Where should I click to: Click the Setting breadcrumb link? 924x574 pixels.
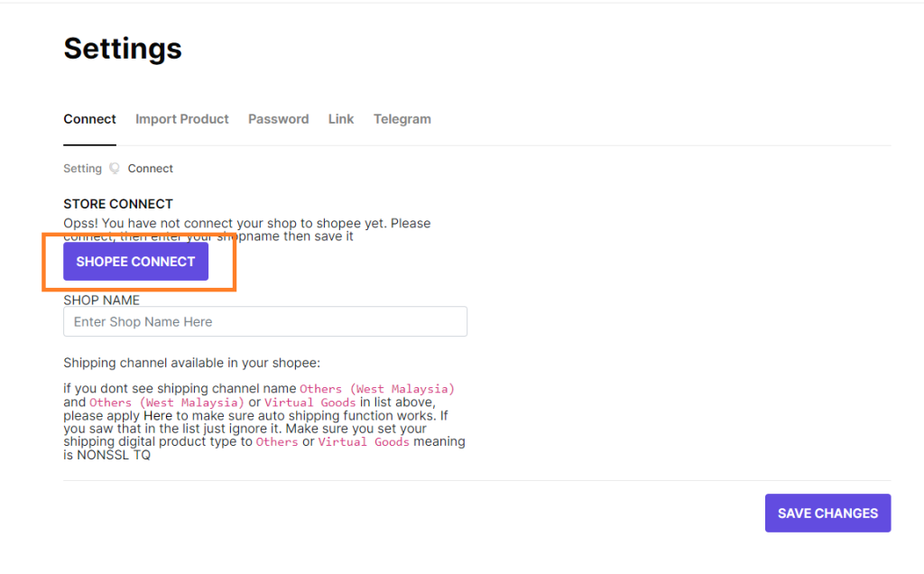[82, 169]
